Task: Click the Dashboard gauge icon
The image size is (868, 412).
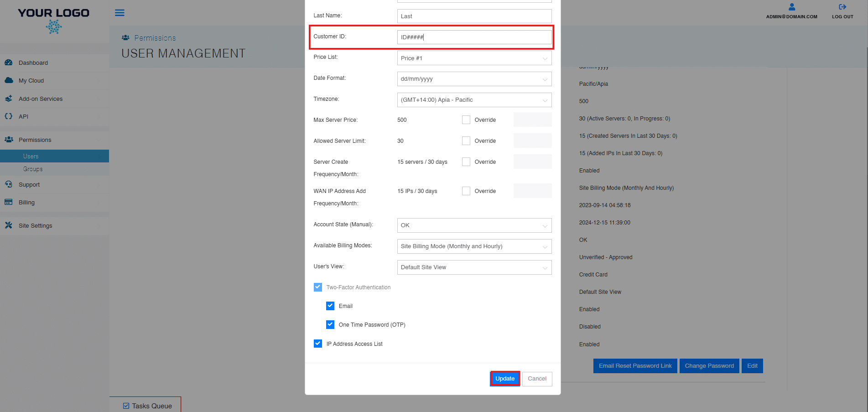Action: tap(9, 63)
